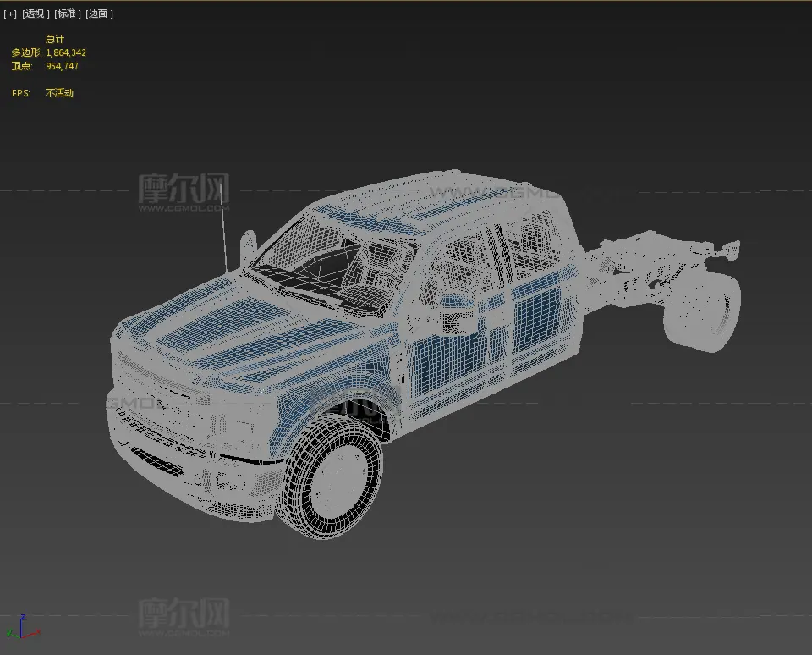Open the 透视 perspective view menu
The width and height of the screenshot is (812, 655).
tap(35, 14)
